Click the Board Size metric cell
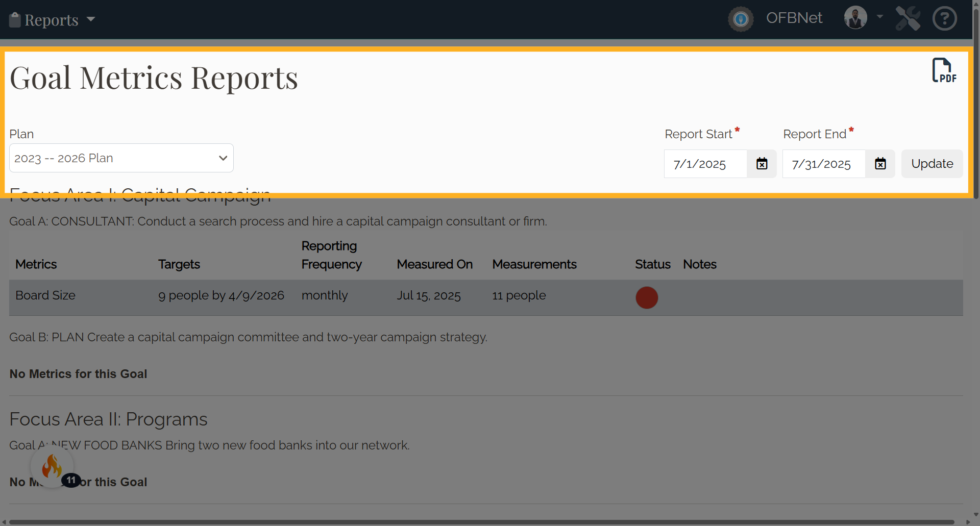Viewport: 980px width, 526px height. 45,295
